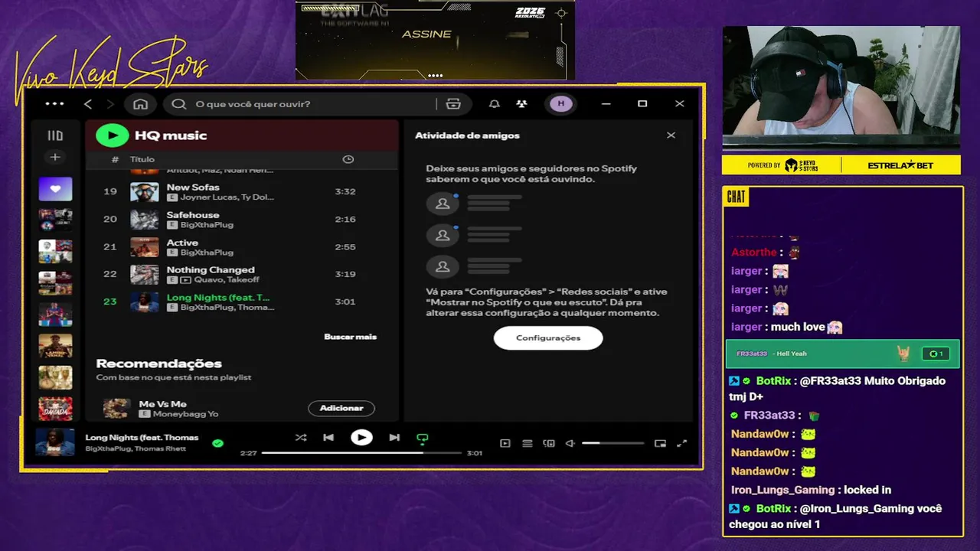
Task: Click New Sofas album cover
Action: (145, 191)
